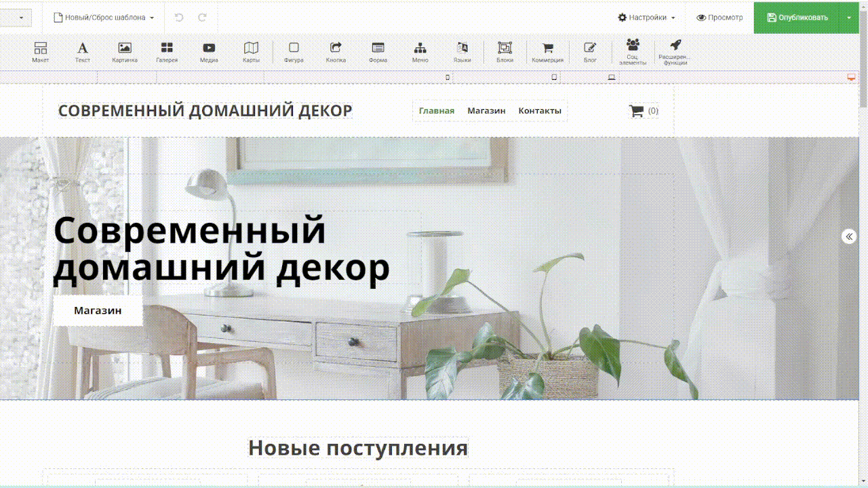Click the Контакты menu item
Viewport: 868px width, 488px height.
(x=540, y=110)
